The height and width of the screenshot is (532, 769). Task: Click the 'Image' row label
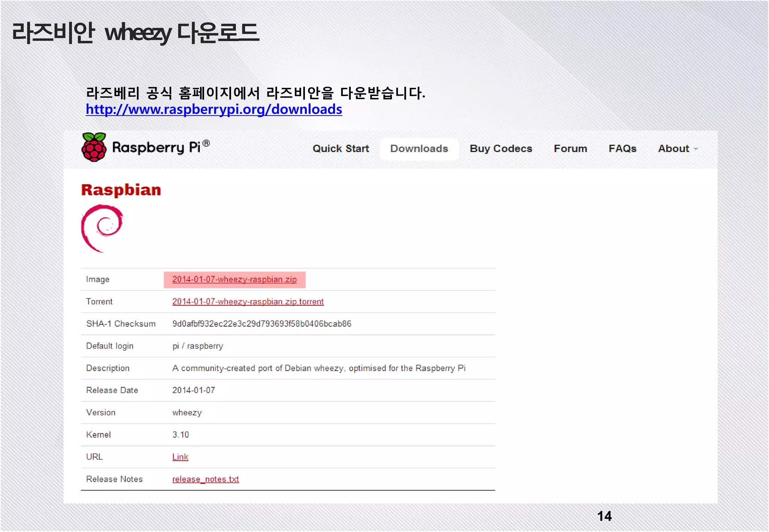tap(98, 280)
